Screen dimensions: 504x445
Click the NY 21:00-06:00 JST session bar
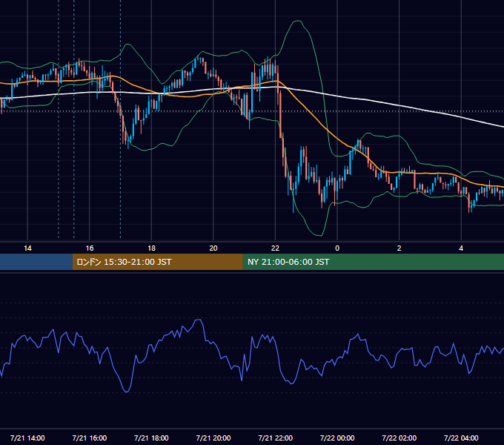(x=373, y=262)
